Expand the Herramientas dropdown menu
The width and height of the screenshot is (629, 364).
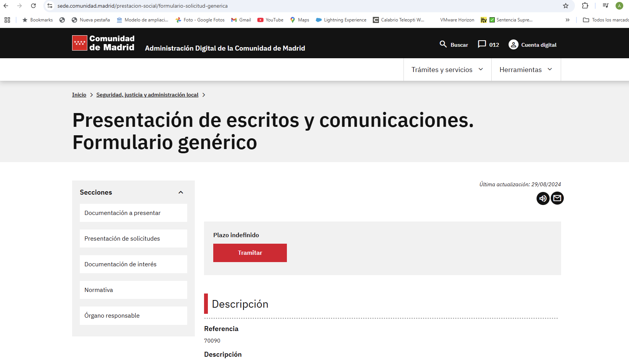(x=526, y=70)
